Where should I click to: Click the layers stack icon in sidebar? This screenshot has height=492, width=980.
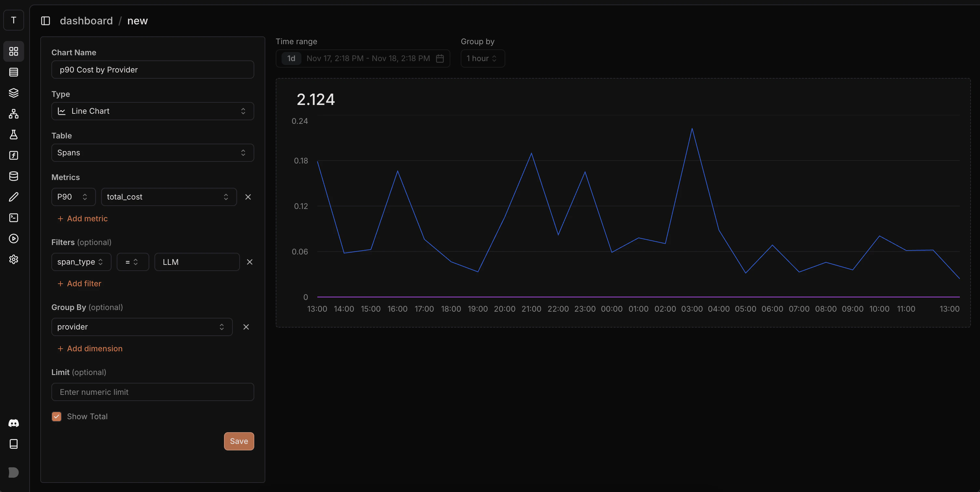[x=14, y=93]
